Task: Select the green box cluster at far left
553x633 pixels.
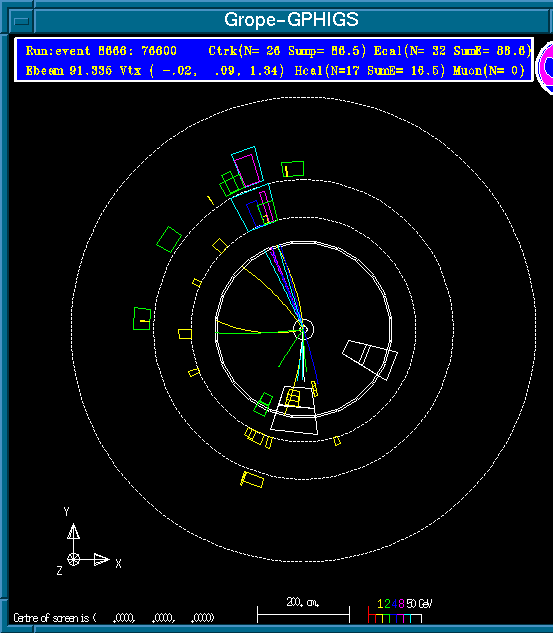Action: 142,319
